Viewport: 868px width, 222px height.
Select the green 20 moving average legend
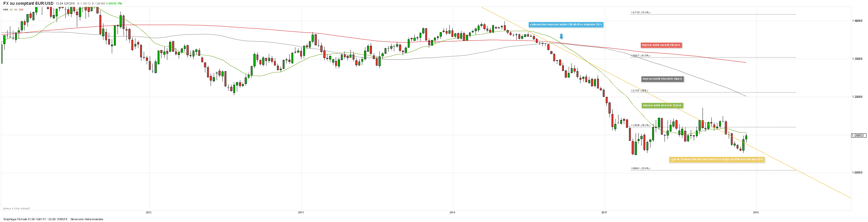point(11,9)
